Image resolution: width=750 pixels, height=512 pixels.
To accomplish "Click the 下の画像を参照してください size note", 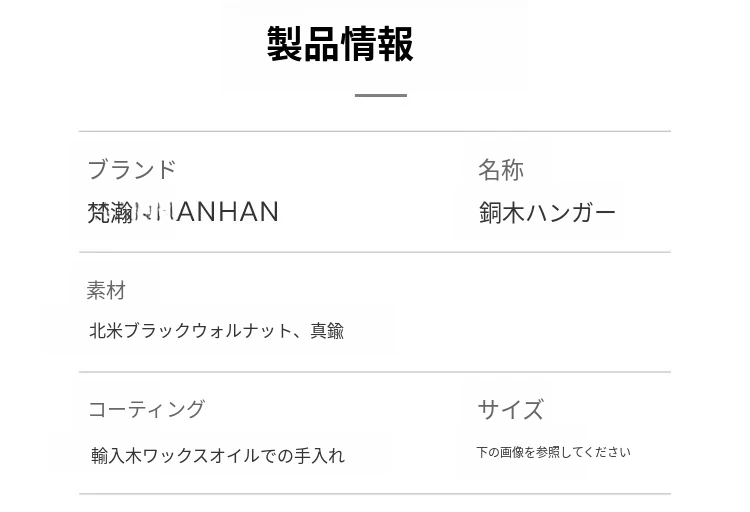I will pos(553,453).
